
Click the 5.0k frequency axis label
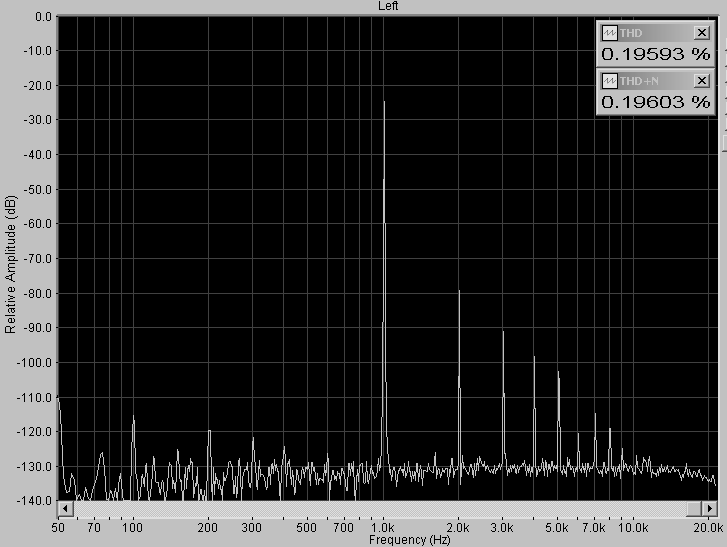pos(556,528)
